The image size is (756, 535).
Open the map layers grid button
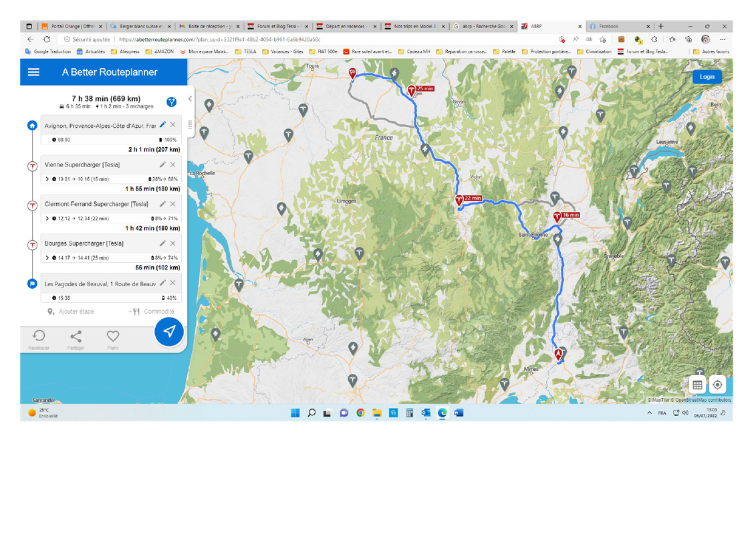point(697,385)
